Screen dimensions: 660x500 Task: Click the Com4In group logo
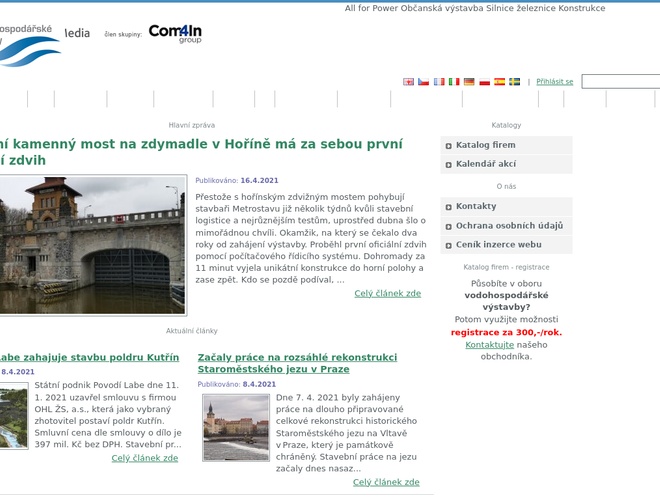point(175,34)
